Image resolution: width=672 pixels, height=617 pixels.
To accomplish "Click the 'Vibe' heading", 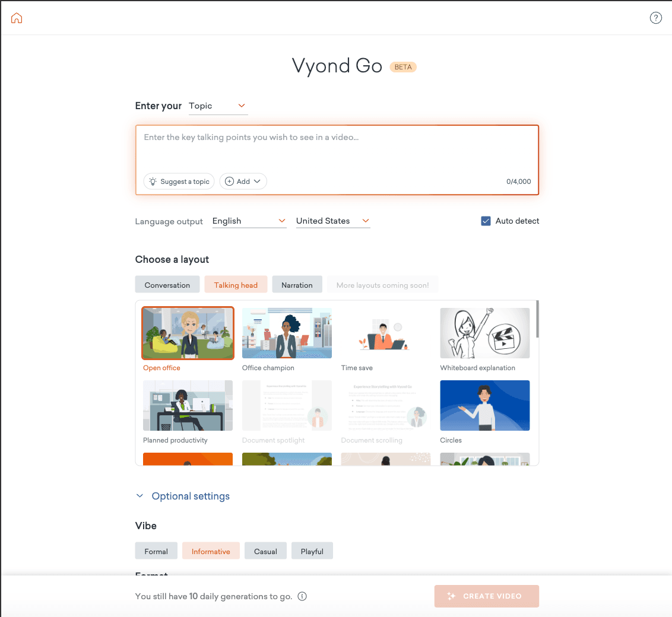I will [x=145, y=526].
